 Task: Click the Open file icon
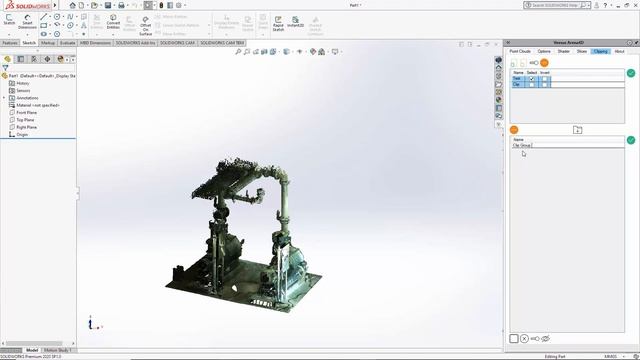[x=94, y=5]
